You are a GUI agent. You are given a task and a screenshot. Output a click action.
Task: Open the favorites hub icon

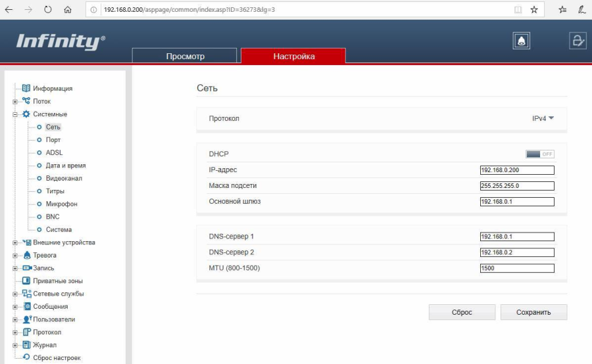(x=562, y=10)
